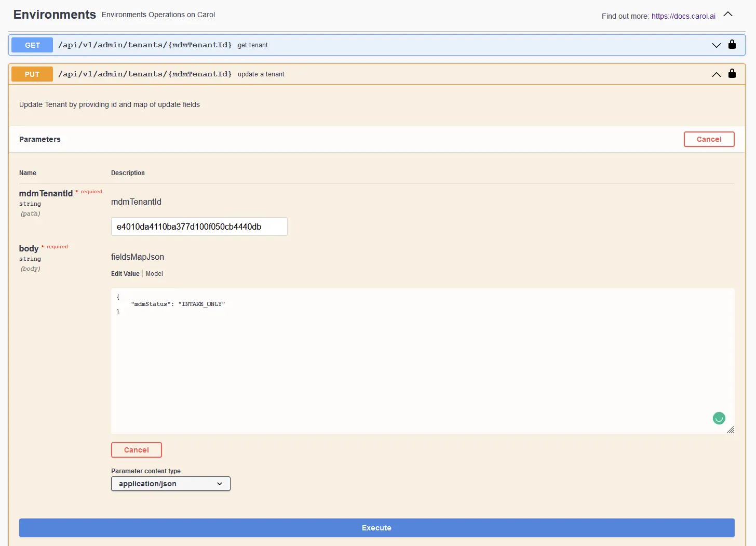The height and width of the screenshot is (546, 756).
Task: Switch to the Edit Value tab
Action: [125, 274]
